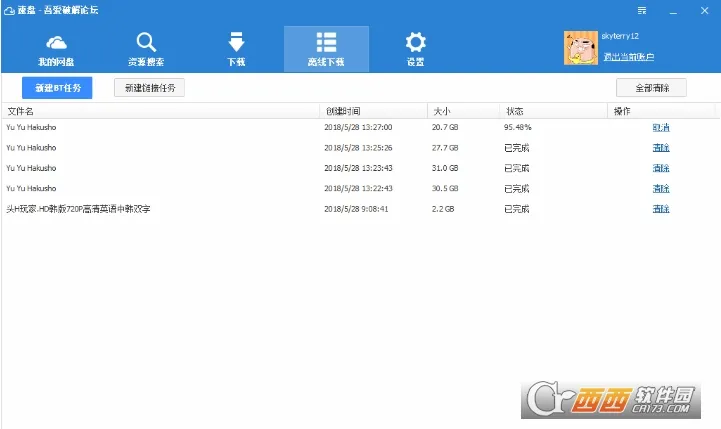Click the log out account link
Viewport: 721px width, 429px height.
pos(629,57)
